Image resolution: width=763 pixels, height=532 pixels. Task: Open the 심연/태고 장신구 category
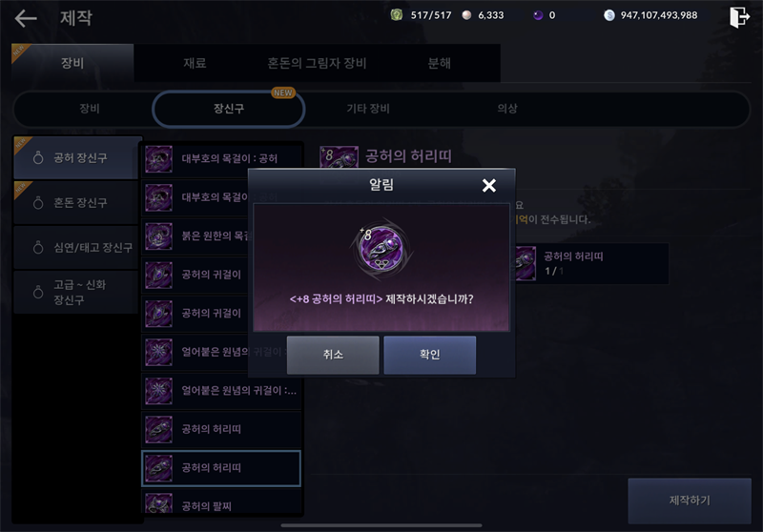[x=76, y=248]
